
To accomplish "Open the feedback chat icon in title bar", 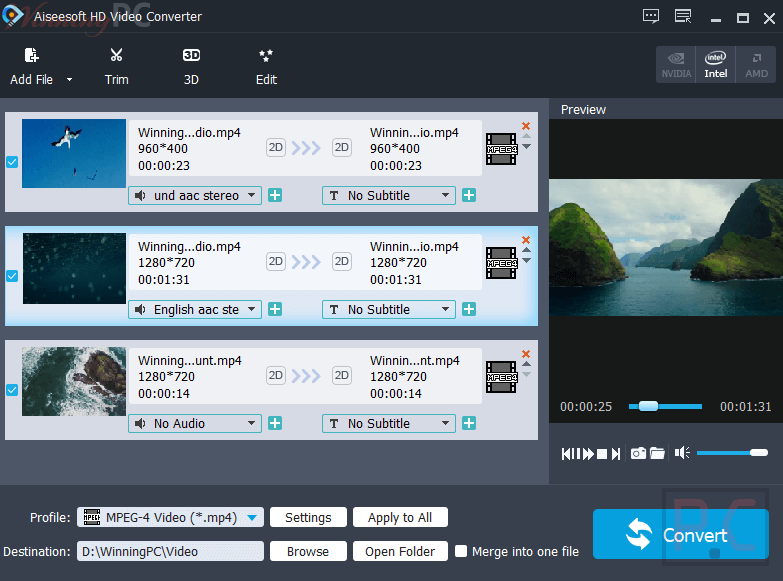I will coord(651,16).
